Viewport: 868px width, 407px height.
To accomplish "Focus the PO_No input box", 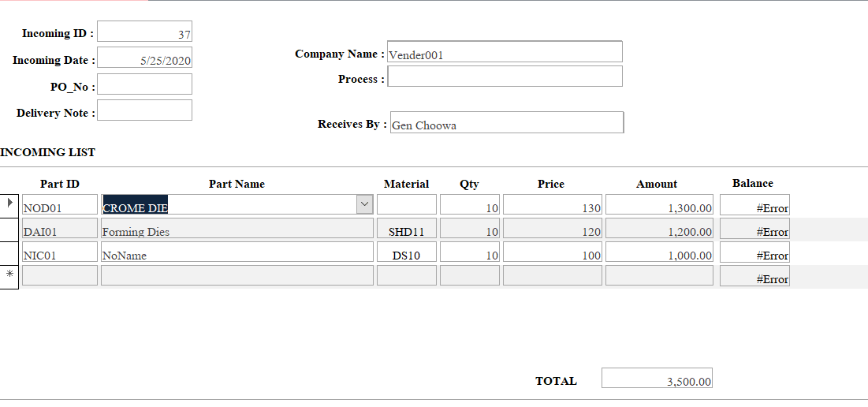I will (144, 84).
